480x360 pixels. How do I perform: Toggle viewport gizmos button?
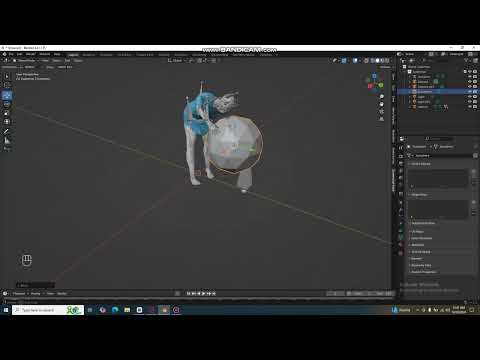click(344, 61)
